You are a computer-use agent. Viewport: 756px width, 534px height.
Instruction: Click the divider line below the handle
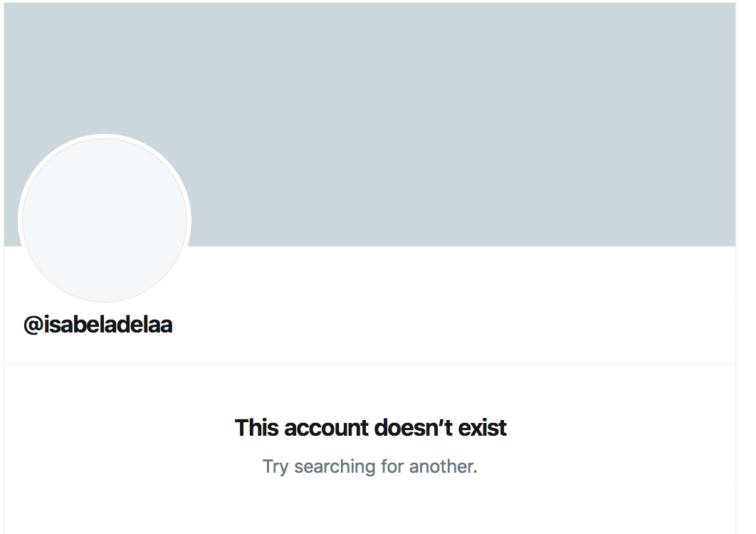[x=370, y=364]
